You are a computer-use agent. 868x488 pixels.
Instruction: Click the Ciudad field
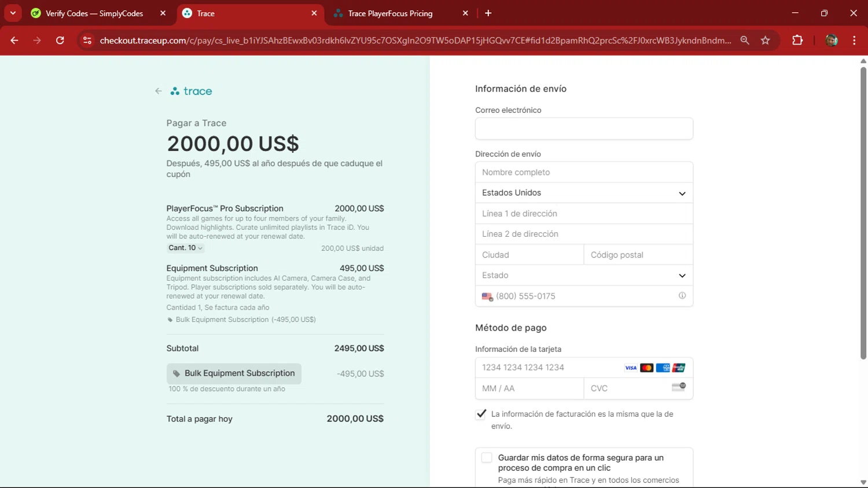click(529, 255)
